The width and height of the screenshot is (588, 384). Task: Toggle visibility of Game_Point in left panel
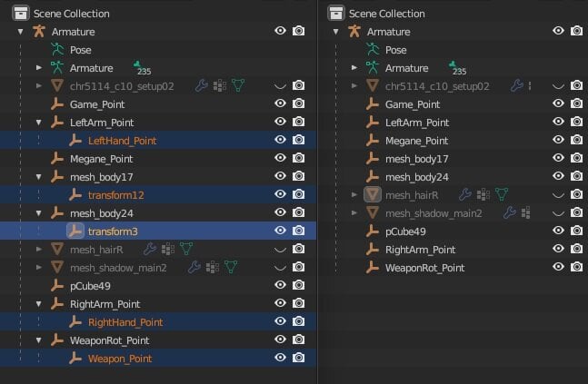(280, 103)
